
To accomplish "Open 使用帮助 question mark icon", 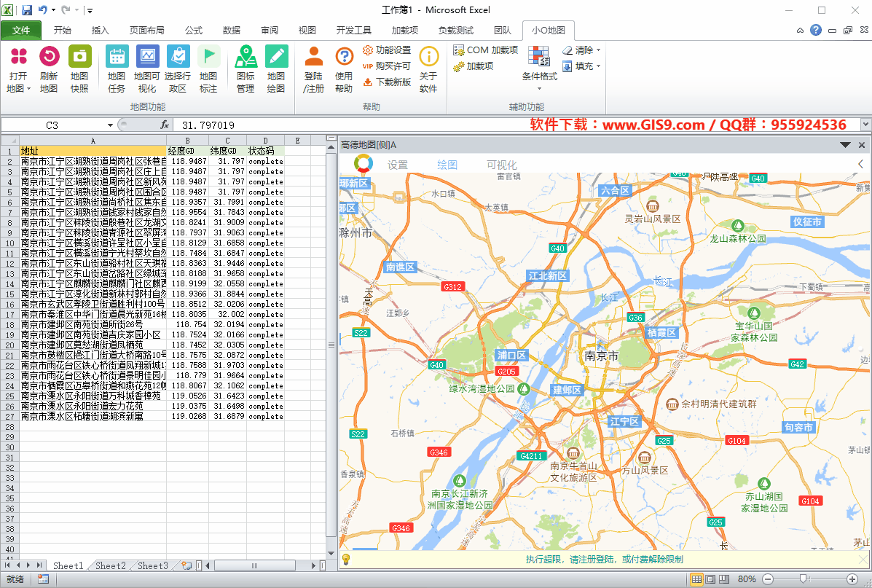I will point(345,69).
